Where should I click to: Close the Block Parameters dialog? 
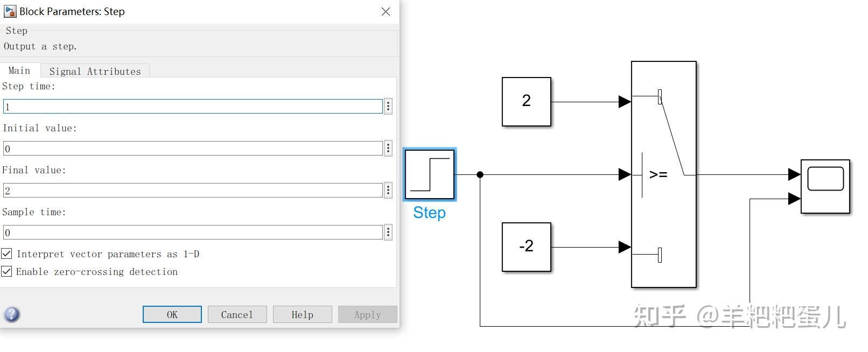pos(386,11)
